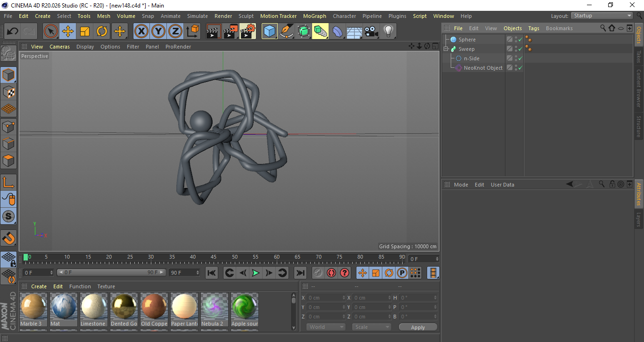Open Edit Render Settings icon

[x=248, y=32]
